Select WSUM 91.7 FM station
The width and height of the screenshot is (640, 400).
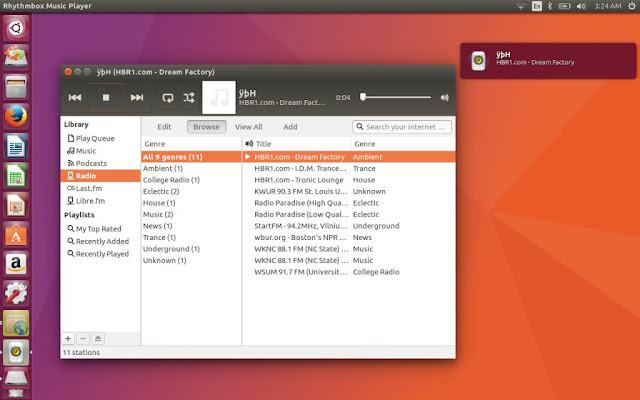(x=349, y=272)
